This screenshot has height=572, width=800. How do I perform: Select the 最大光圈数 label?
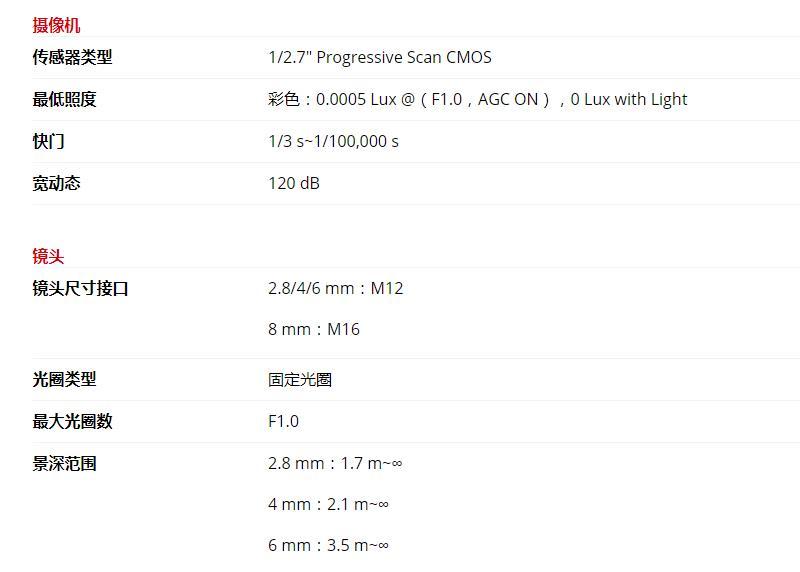(72, 421)
